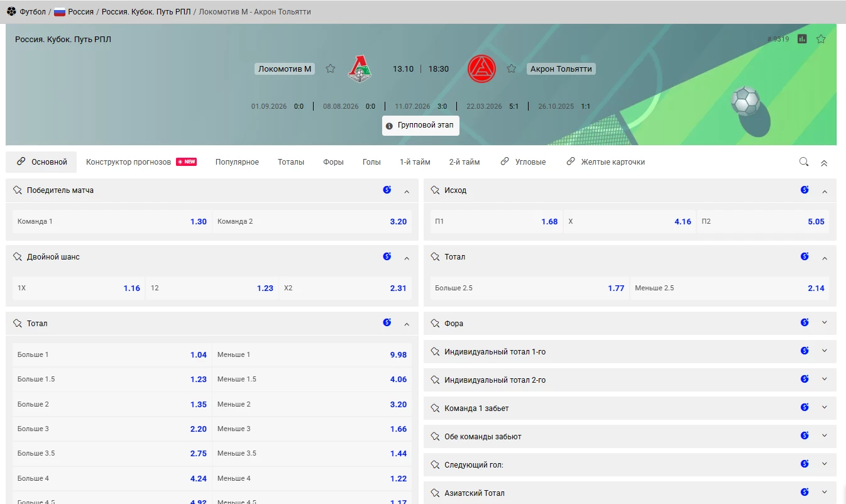Click blue coin icon in Азиатский Тотал
The image size is (846, 504).
pyautogui.click(x=805, y=492)
